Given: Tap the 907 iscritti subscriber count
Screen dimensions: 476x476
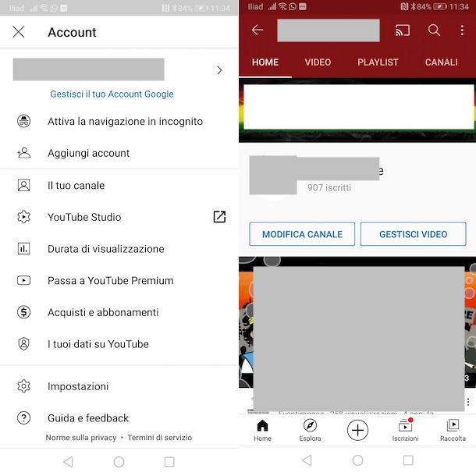Looking at the screenshot, I should (x=329, y=187).
